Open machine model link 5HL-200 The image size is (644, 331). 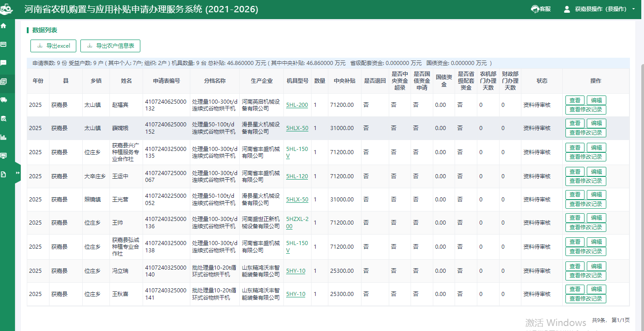(x=297, y=105)
